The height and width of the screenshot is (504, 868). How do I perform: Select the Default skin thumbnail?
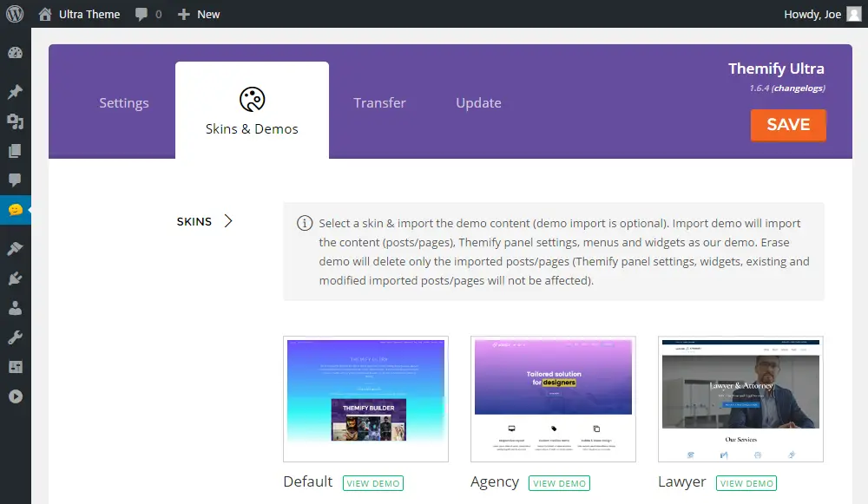tap(366, 399)
